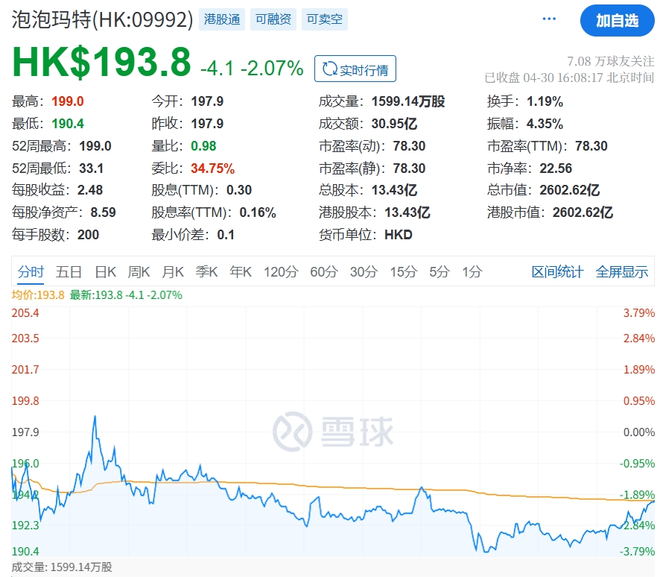Open the three-dot more options menu

pyautogui.click(x=548, y=19)
